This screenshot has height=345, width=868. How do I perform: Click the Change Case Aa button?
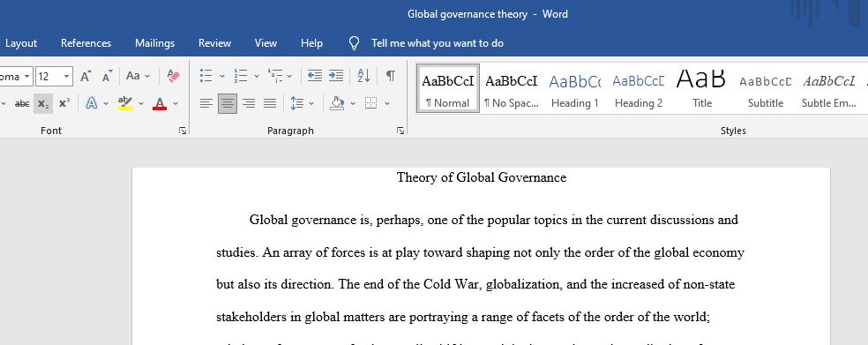point(133,76)
